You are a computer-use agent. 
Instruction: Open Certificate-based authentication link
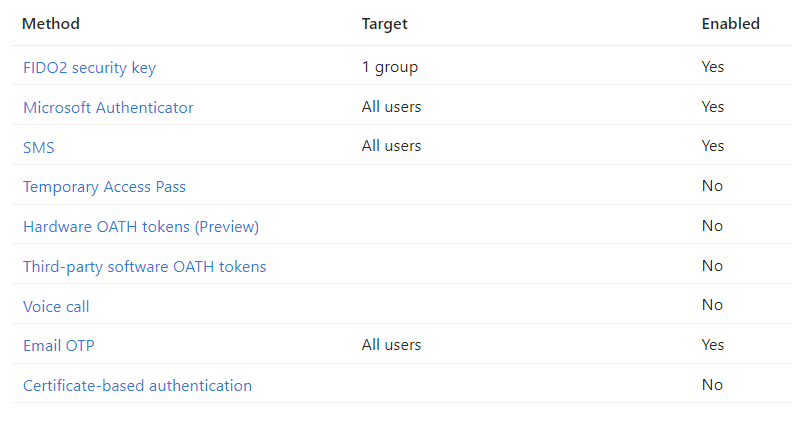tap(137, 386)
